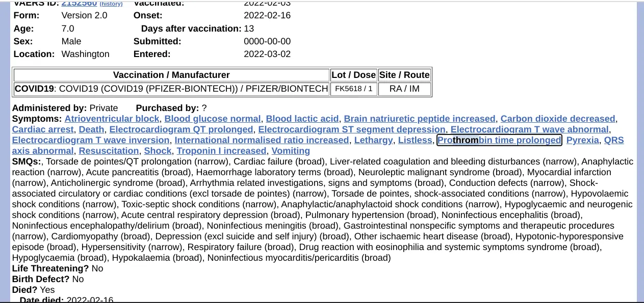644x303 pixels.
Task: Click Electrocardiogram ST segment depression link
Action: click(x=352, y=129)
